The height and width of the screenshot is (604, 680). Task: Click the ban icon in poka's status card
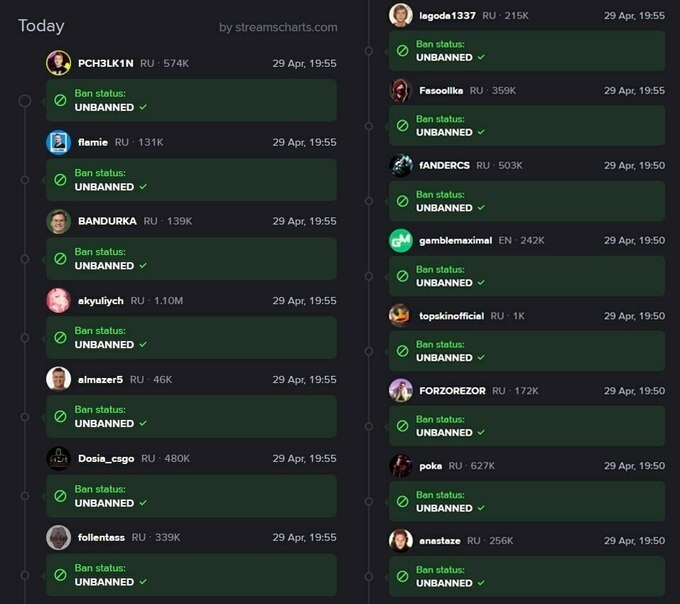(x=402, y=502)
